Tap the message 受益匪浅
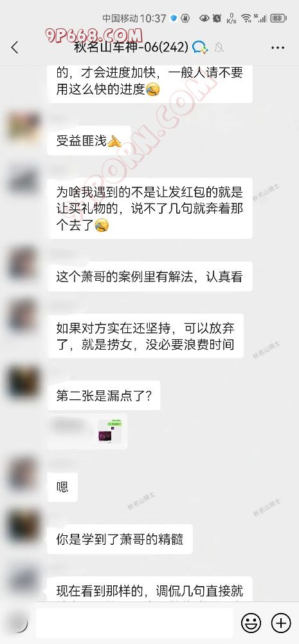The image size is (299, 644). [x=89, y=140]
